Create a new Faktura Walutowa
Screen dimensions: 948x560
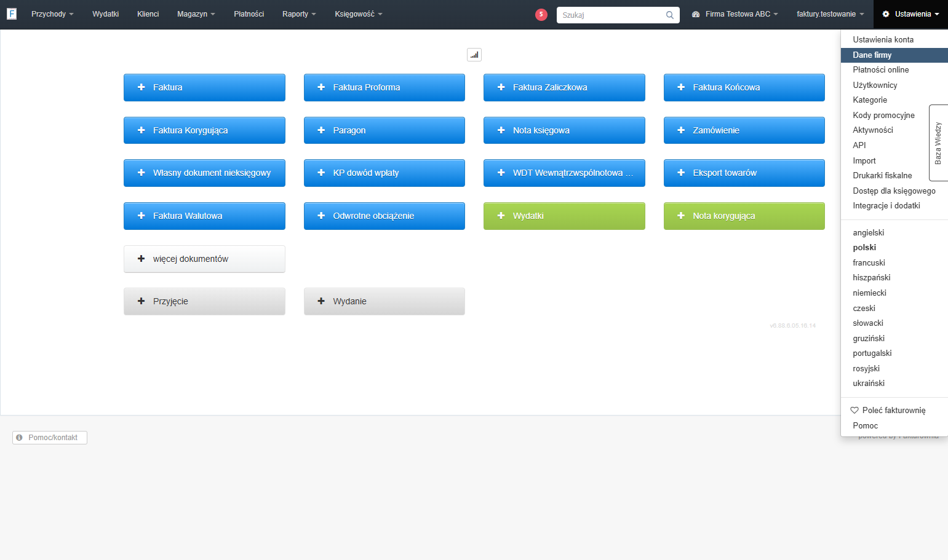pyautogui.click(x=204, y=216)
